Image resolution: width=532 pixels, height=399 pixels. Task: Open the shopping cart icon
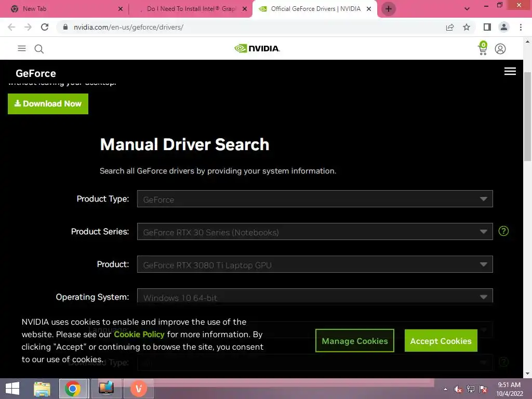483,48
